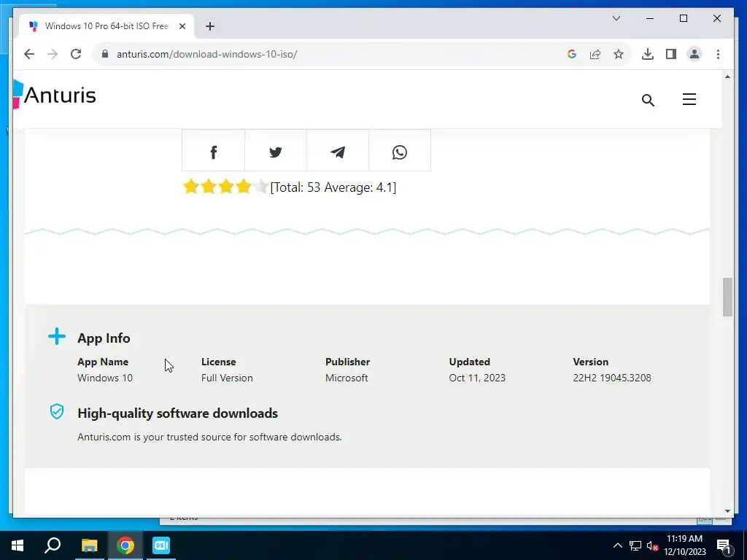Click the High-quality software downloads shield icon
747x560 pixels.
[x=57, y=411]
